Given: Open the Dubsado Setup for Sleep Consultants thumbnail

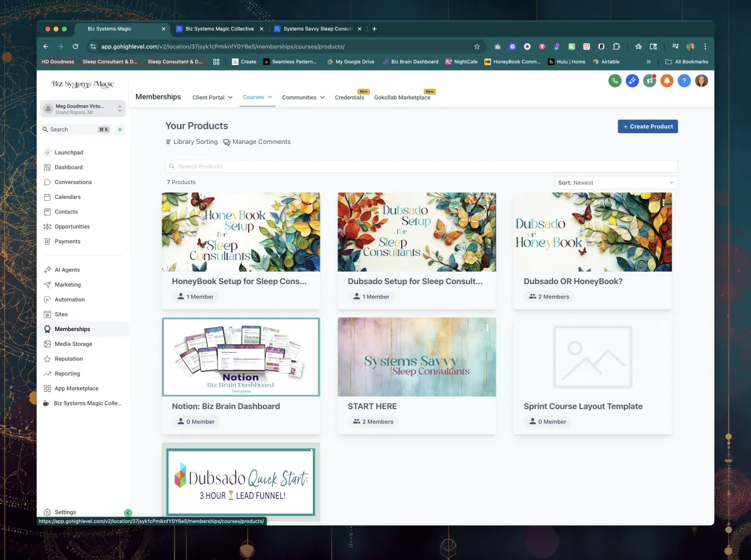Looking at the screenshot, I should pyautogui.click(x=417, y=232).
